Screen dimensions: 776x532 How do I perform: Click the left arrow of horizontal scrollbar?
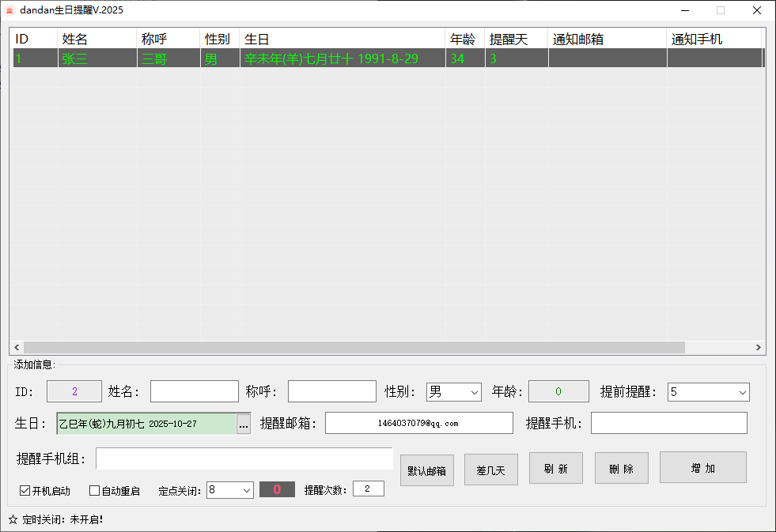(x=16, y=348)
